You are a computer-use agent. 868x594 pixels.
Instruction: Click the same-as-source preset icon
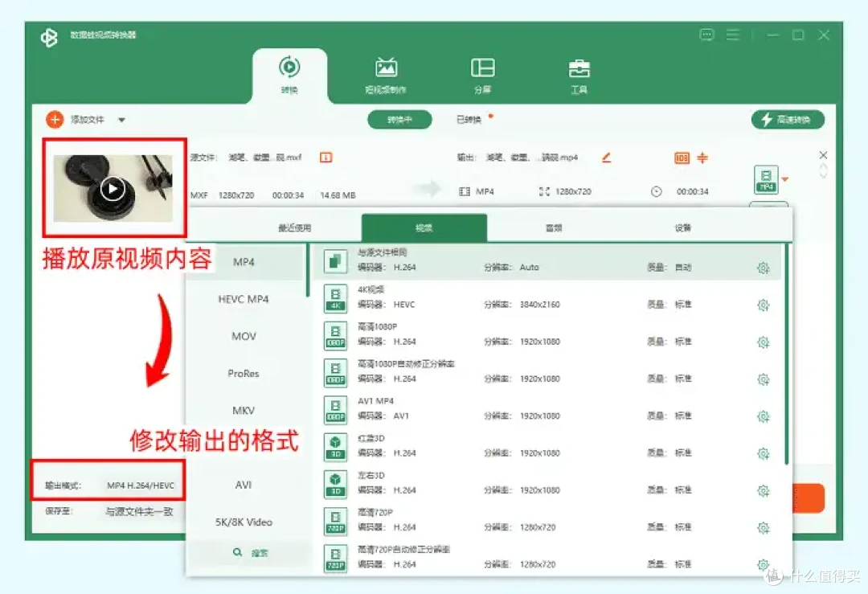335,260
